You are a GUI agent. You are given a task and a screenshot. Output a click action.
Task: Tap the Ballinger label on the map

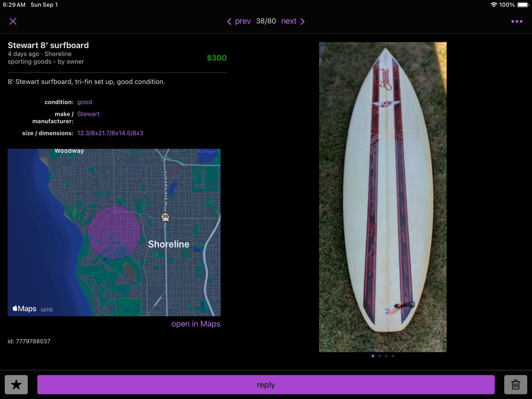coord(207,152)
